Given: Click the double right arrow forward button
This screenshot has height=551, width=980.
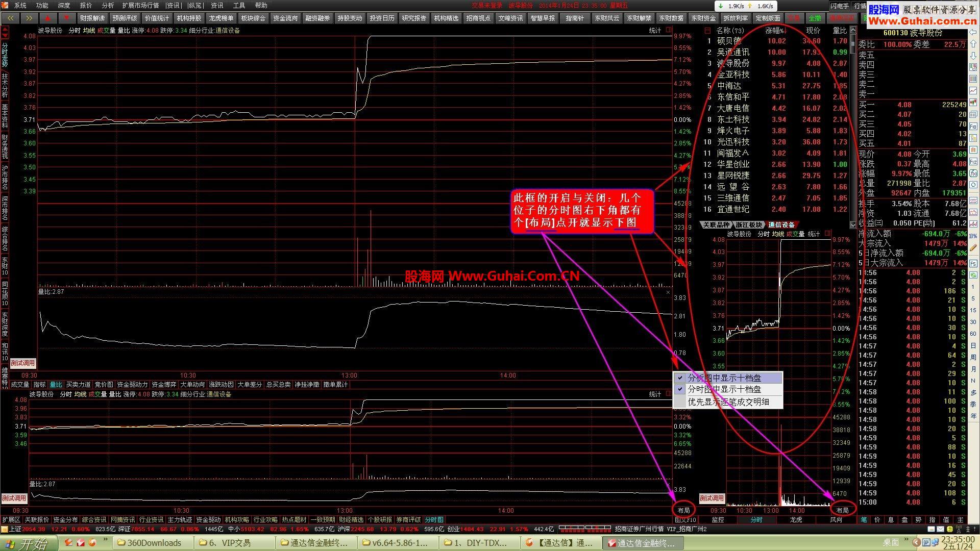Looking at the screenshot, I should point(29,18).
